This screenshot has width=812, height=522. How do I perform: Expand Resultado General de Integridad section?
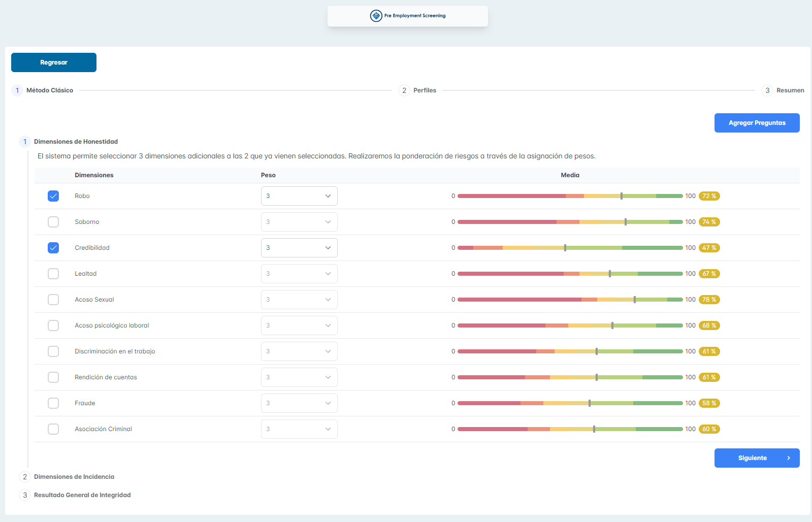(82, 495)
